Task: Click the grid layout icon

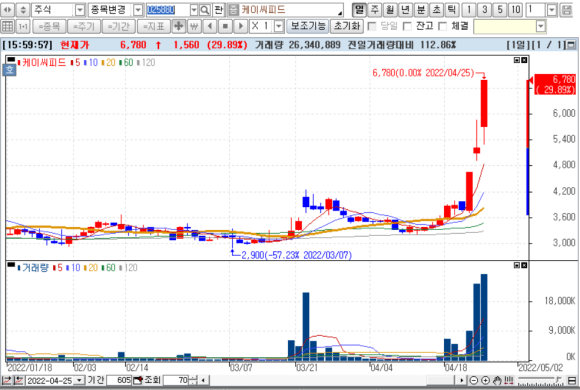Action: pyautogui.click(x=7, y=26)
